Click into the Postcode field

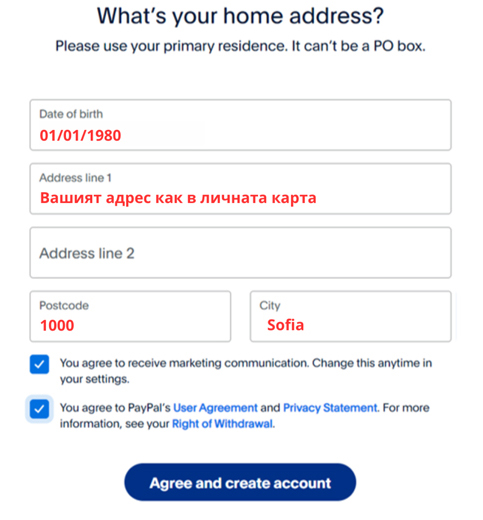click(130, 316)
